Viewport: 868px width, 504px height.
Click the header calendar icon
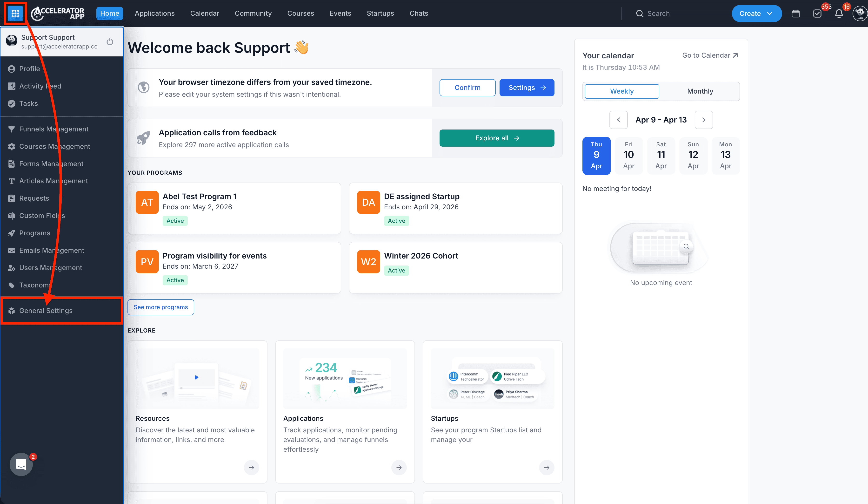[x=795, y=14]
